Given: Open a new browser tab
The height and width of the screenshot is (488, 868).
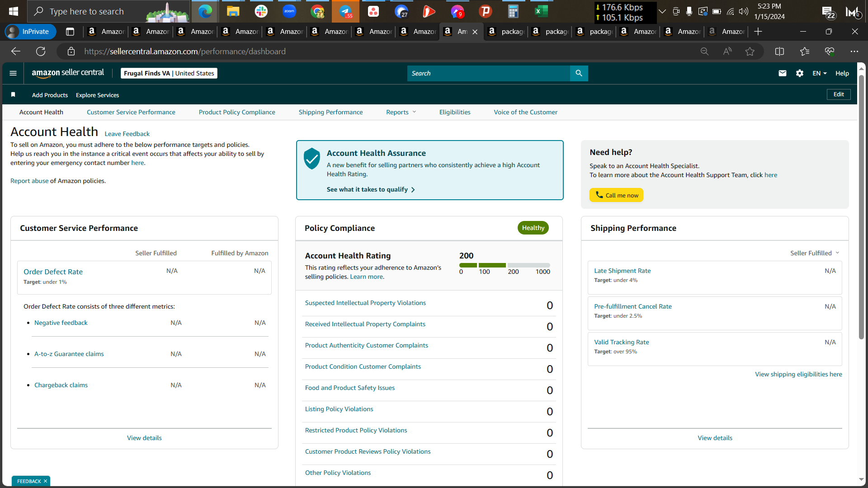Looking at the screenshot, I should coord(758,32).
